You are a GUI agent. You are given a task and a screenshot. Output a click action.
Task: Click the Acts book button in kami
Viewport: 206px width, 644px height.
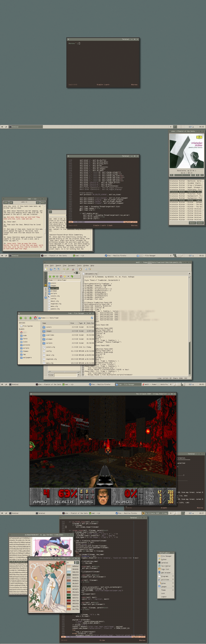[x=43, y=203]
